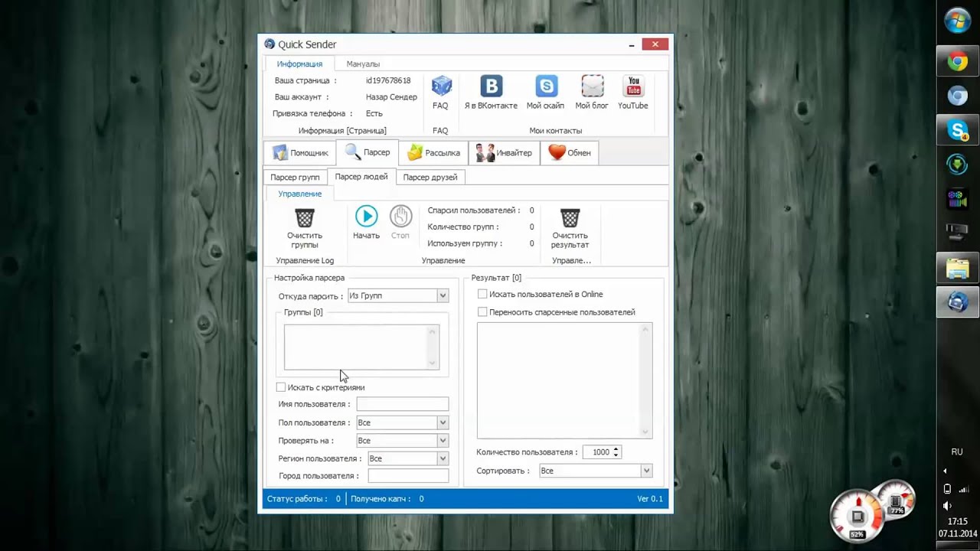Image resolution: width=980 pixels, height=551 pixels.
Task: Check Искать пользователей в Online
Action: point(482,294)
